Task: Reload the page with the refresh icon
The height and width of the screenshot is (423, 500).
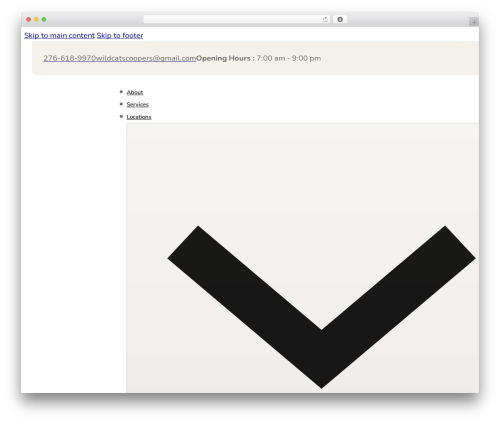Action: pos(325,19)
